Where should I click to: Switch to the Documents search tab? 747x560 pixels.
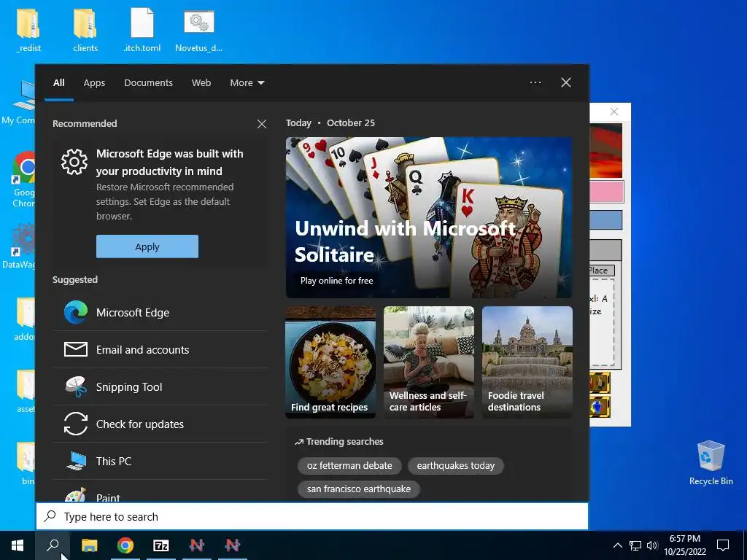(148, 83)
